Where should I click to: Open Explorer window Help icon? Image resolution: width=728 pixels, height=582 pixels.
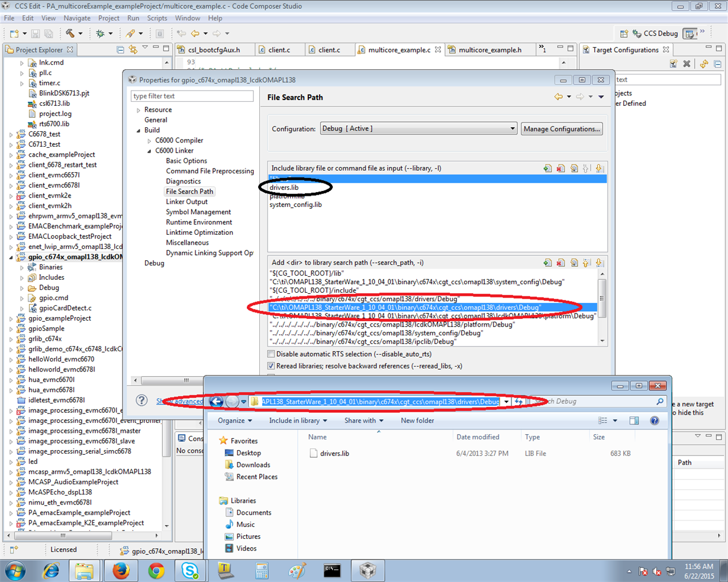(654, 421)
